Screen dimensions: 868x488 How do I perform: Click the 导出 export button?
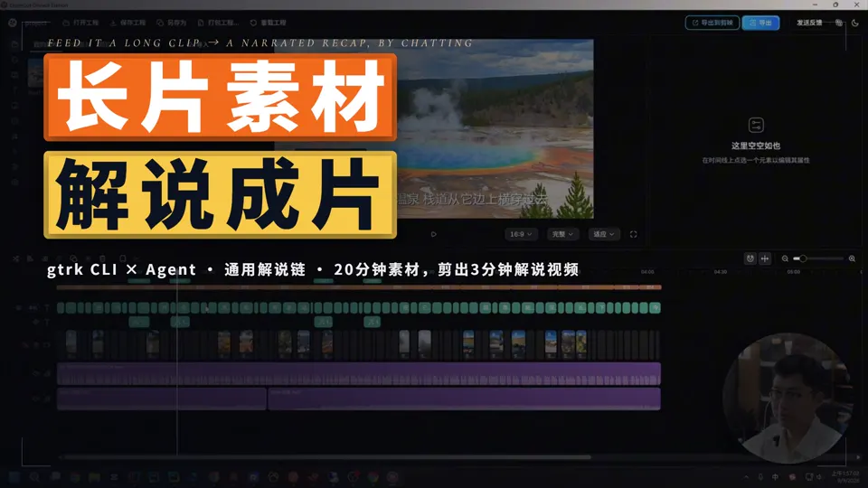pyautogui.click(x=760, y=23)
